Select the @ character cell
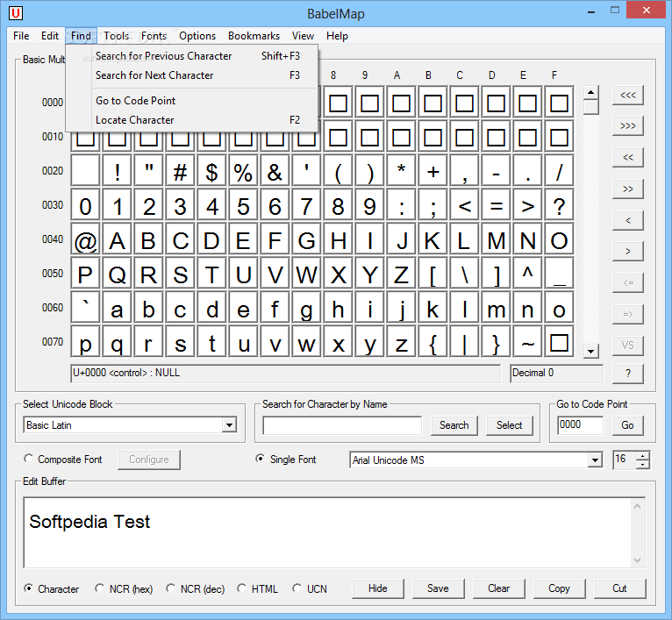672x620 pixels. pyautogui.click(x=85, y=240)
